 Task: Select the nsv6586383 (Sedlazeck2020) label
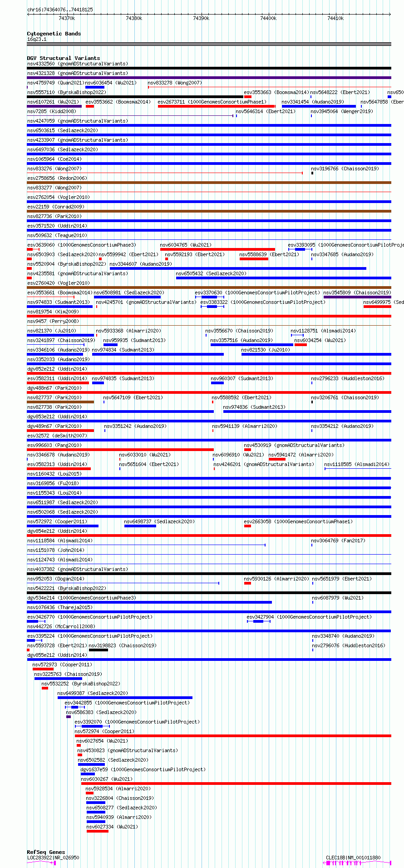[x=101, y=712]
